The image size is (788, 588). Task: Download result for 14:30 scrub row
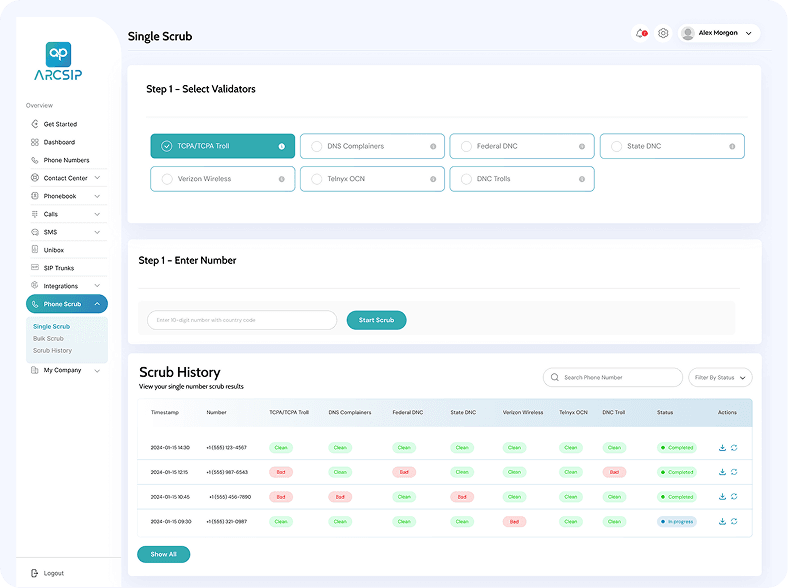click(722, 448)
